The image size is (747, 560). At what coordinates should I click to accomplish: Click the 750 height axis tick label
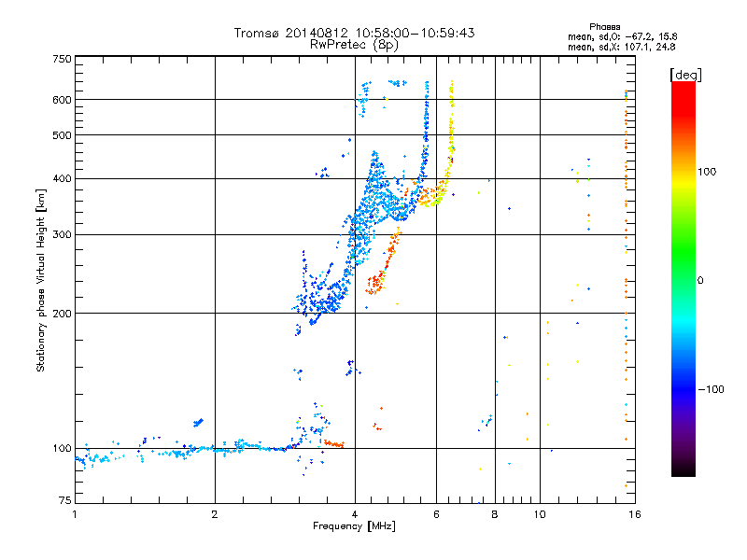click(x=62, y=59)
